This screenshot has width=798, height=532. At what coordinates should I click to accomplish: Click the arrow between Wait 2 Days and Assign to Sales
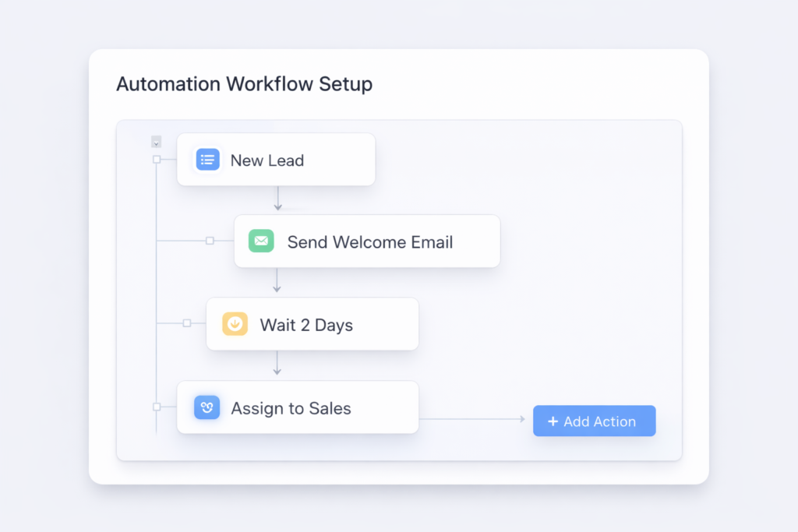[277, 365]
